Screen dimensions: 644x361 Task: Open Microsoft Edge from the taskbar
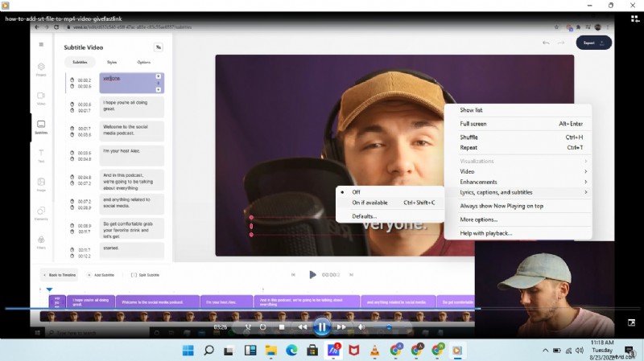[291, 351]
